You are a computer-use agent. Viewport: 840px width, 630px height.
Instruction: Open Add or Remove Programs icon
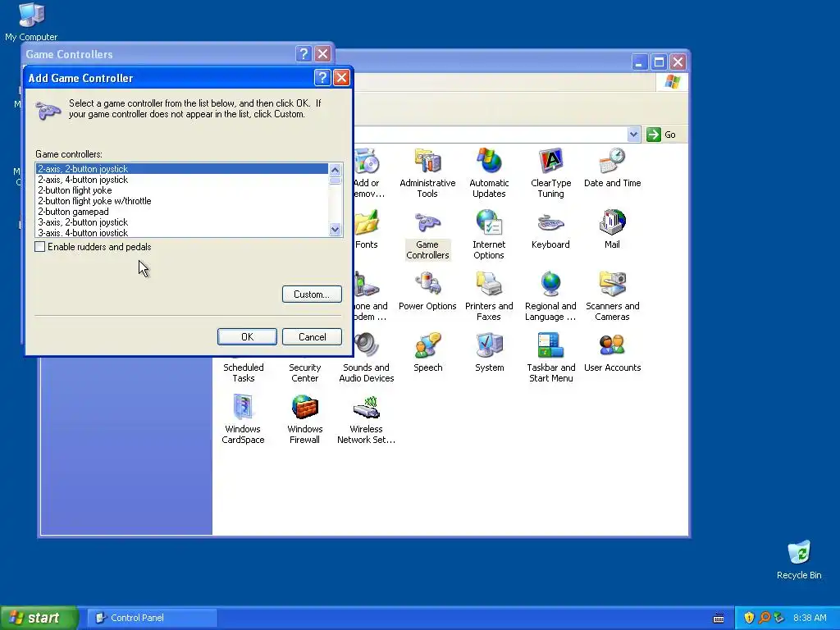[x=367, y=172]
